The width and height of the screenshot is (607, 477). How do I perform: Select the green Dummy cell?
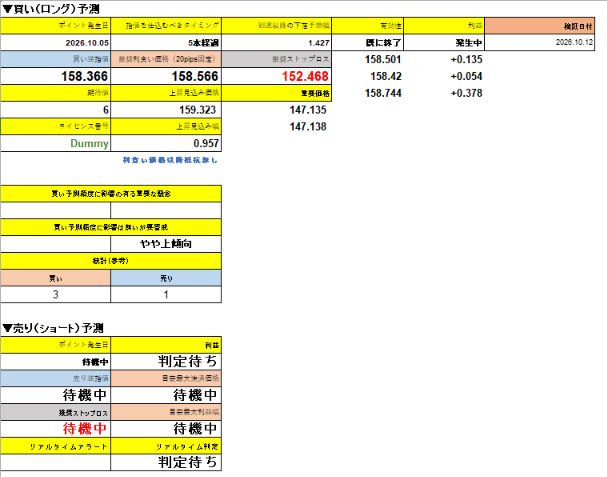[55, 143]
